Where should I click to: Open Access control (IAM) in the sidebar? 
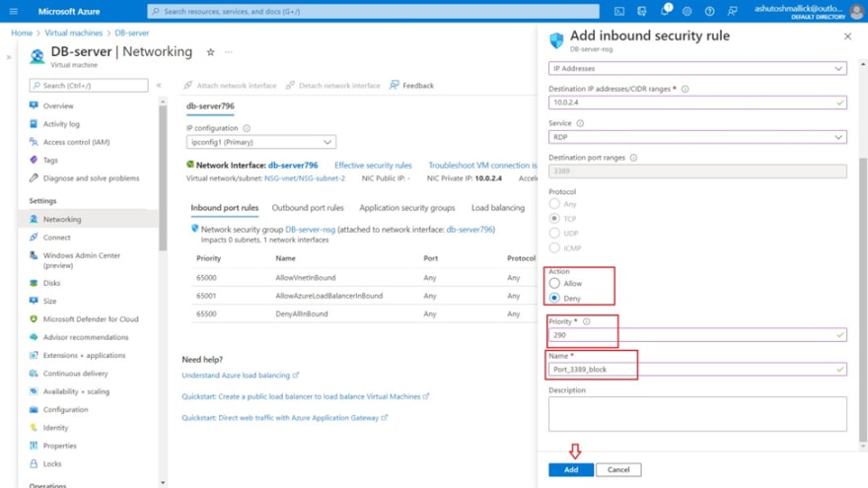click(76, 142)
